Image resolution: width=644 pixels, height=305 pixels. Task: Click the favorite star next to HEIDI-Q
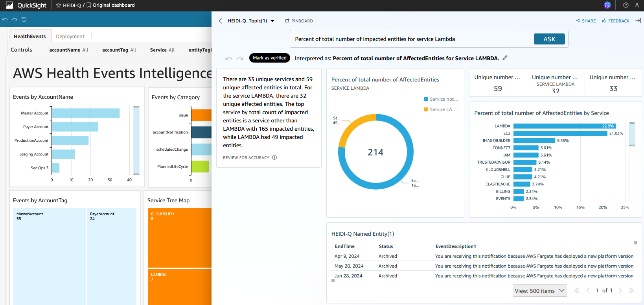point(59,5)
